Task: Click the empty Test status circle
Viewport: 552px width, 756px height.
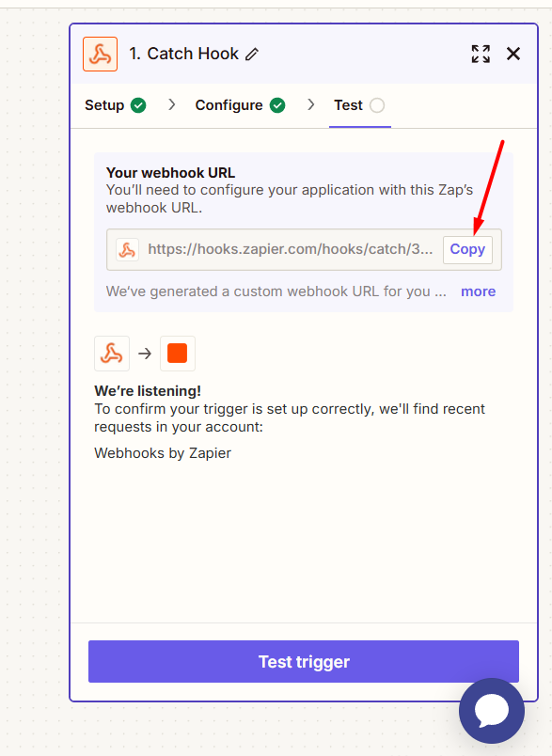Action: point(377,105)
